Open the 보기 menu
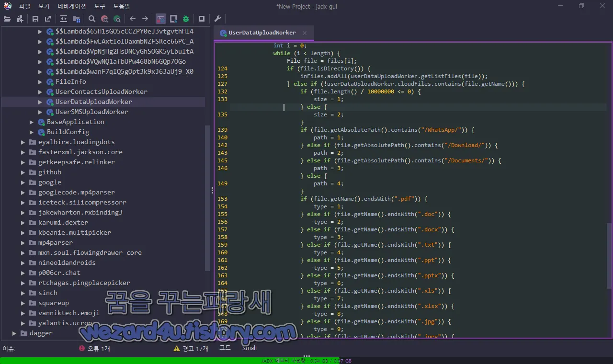The width and height of the screenshot is (613, 364). [x=44, y=6]
